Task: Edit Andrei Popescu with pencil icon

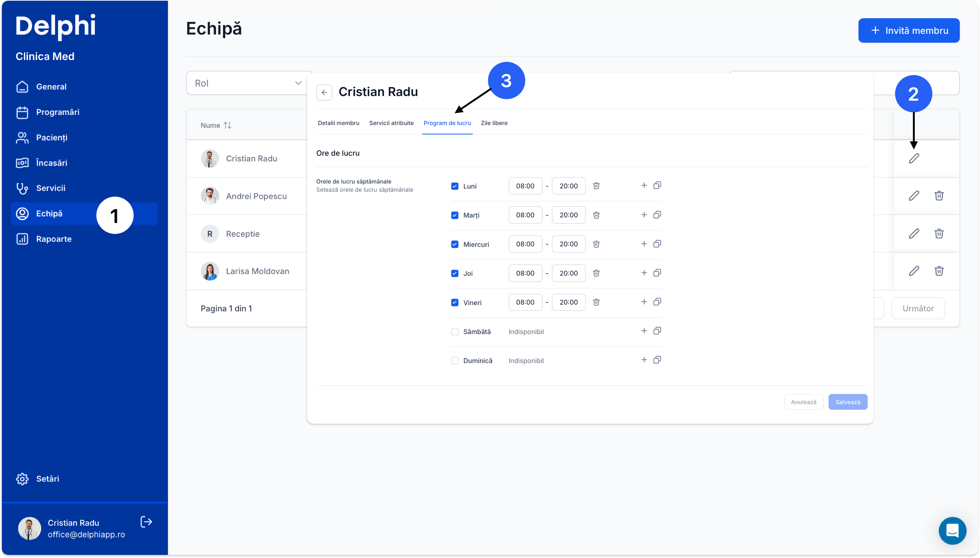Action: pyautogui.click(x=914, y=196)
